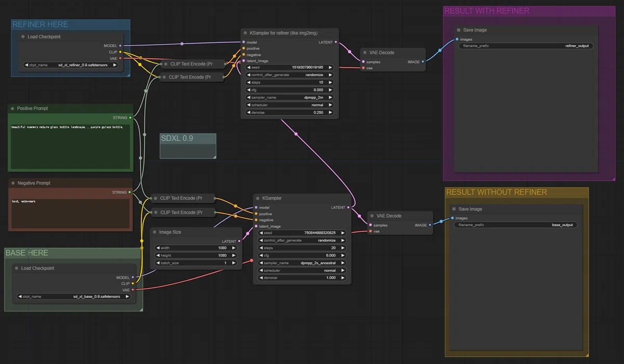
Task: Increase the seed 151930796019195 with its right arrow
Action: coord(330,68)
